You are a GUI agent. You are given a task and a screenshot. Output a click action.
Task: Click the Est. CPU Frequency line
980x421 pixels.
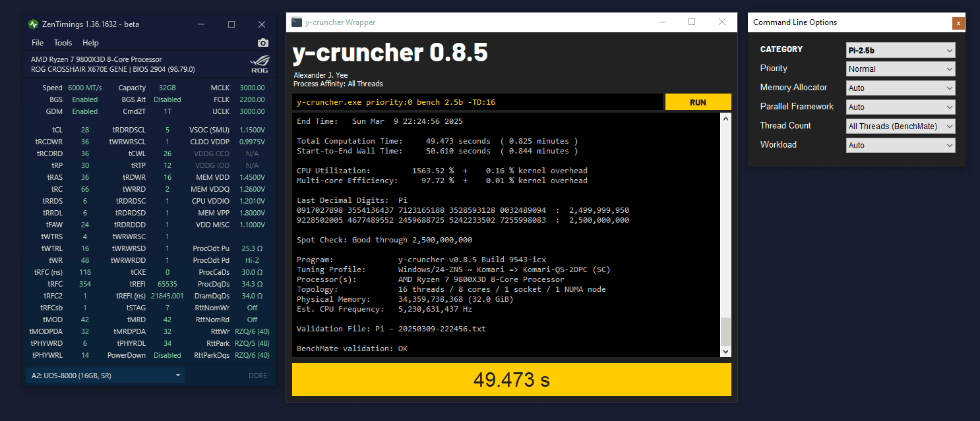tap(384, 309)
